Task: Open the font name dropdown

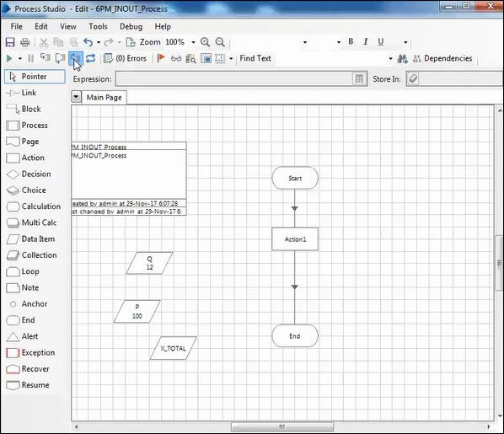Action: click(305, 42)
